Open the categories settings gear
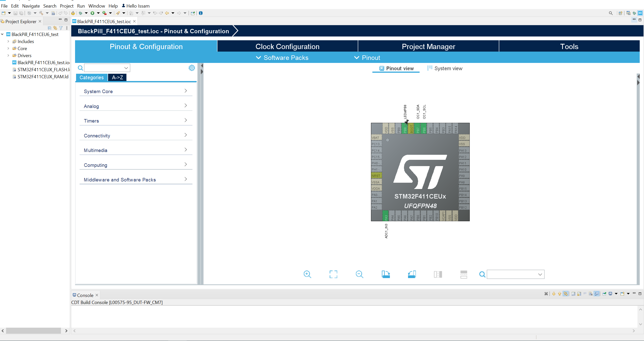Viewport: 644px width, 341px height. click(x=192, y=68)
